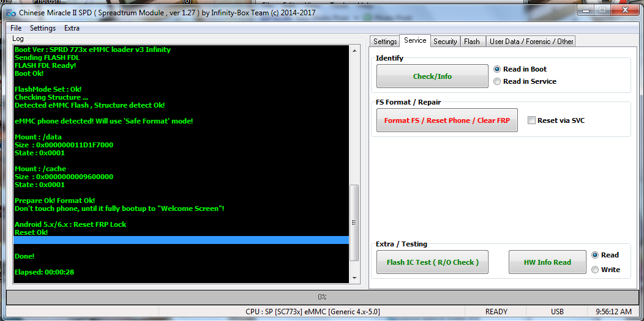The height and width of the screenshot is (321, 644).
Task: Click the USB status bar entry
Action: coord(557,312)
